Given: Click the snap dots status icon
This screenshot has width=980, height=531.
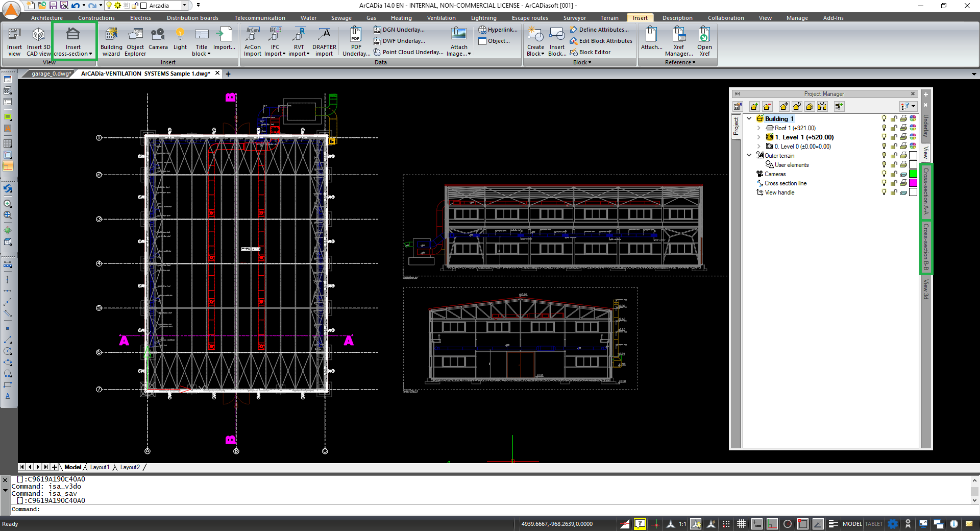Looking at the screenshot, I should click(x=726, y=524).
